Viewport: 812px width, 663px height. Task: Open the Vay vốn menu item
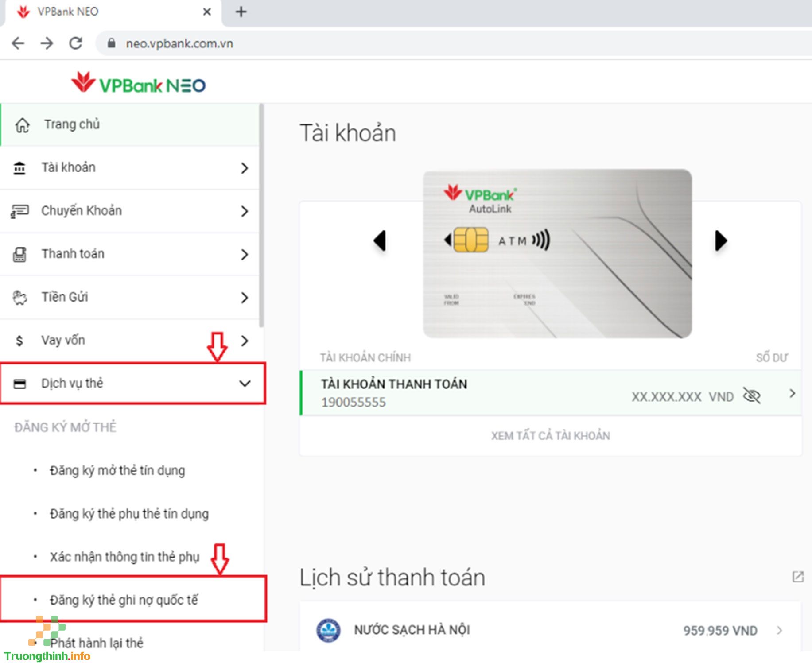coord(129,340)
